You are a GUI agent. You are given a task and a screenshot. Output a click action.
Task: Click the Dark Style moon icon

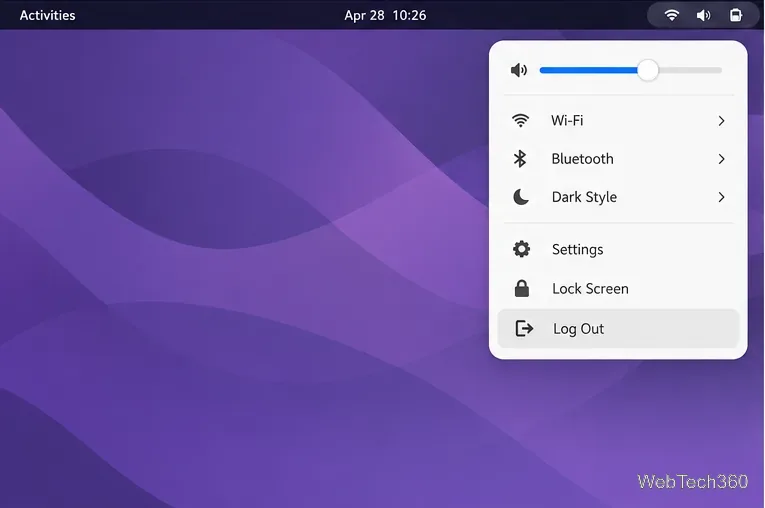coord(521,197)
